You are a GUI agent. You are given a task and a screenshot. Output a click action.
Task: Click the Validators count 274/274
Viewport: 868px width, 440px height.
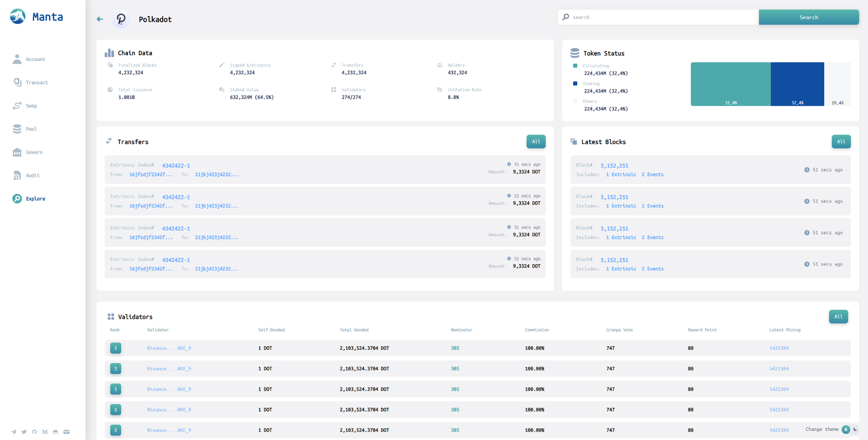(x=351, y=98)
